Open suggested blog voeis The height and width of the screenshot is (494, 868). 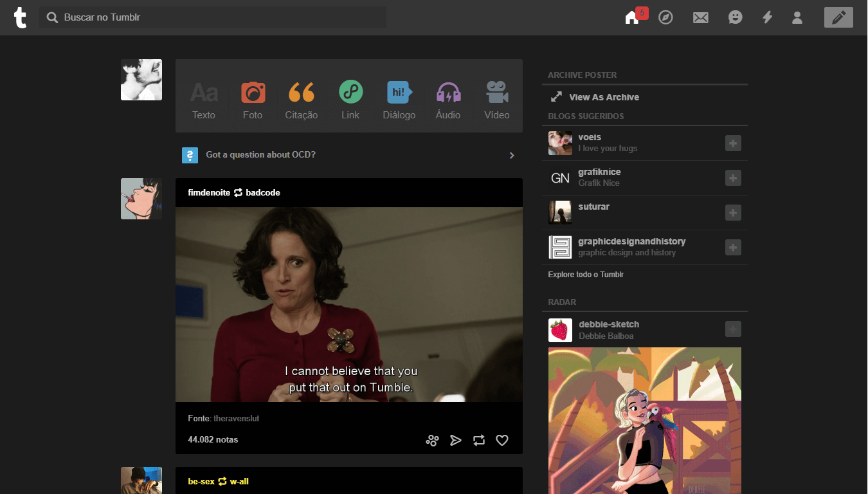590,137
